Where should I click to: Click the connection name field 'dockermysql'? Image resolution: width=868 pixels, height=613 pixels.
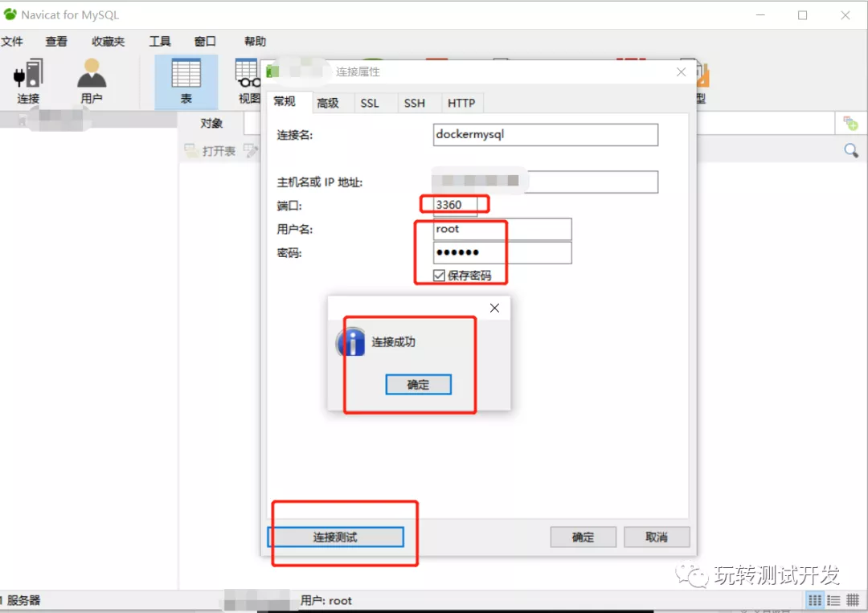pyautogui.click(x=545, y=134)
